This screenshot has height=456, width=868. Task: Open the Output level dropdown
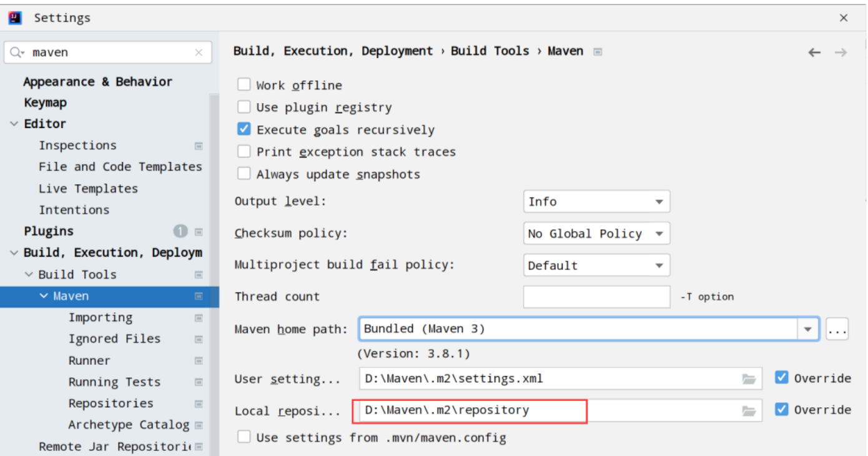tap(596, 202)
